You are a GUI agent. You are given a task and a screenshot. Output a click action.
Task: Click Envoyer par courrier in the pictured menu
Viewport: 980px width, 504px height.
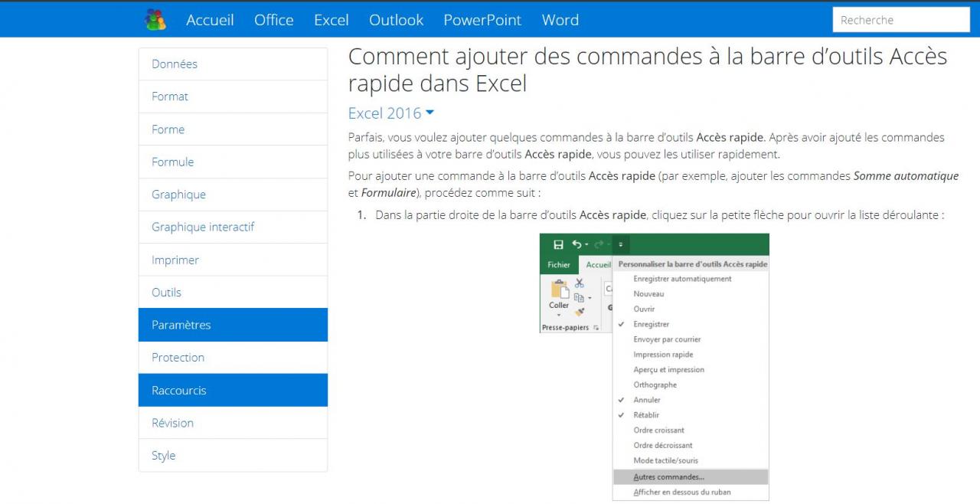point(667,339)
